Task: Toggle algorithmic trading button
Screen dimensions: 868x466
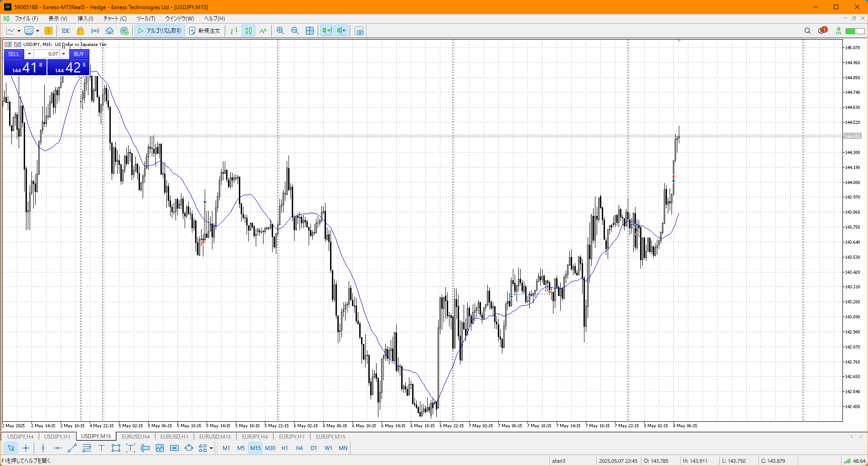Action: click(x=160, y=31)
